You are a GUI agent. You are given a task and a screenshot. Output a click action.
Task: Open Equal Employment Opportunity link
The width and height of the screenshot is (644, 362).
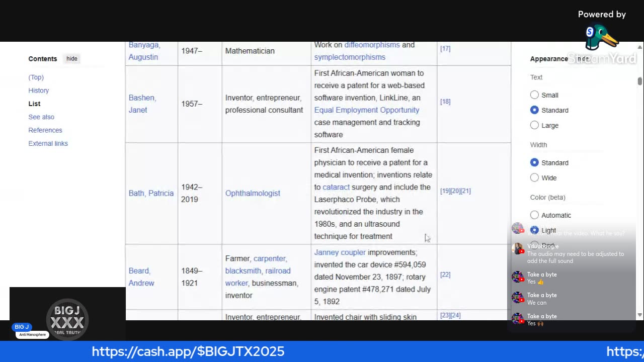(x=367, y=110)
